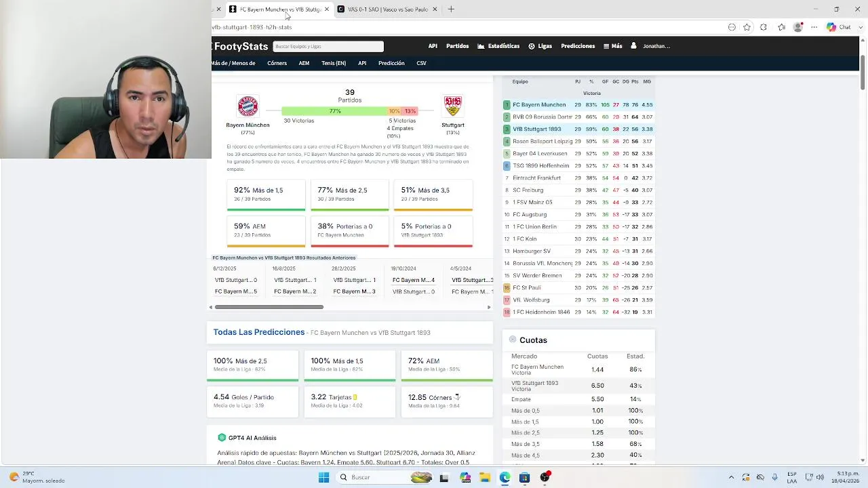Click the 100% Más de 2,5 prediction card
The image size is (868, 488).
coord(252,365)
